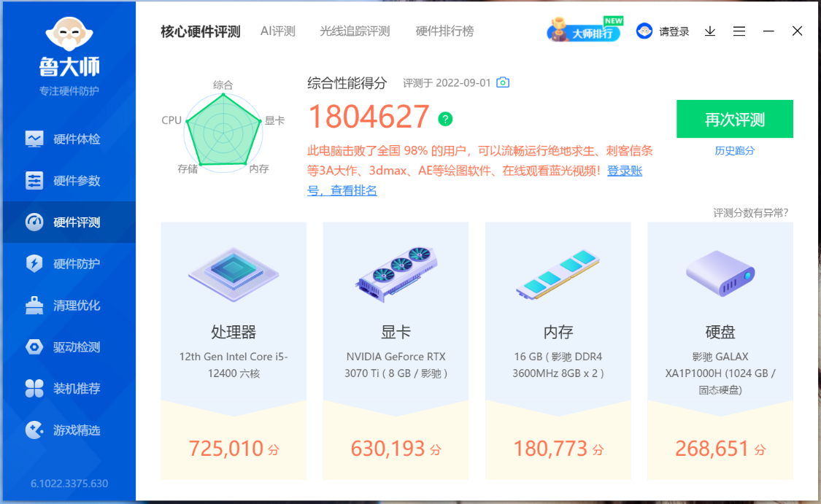This screenshot has height=504, width=821.
Task: Select the 显卡 score card
Action: (396, 351)
